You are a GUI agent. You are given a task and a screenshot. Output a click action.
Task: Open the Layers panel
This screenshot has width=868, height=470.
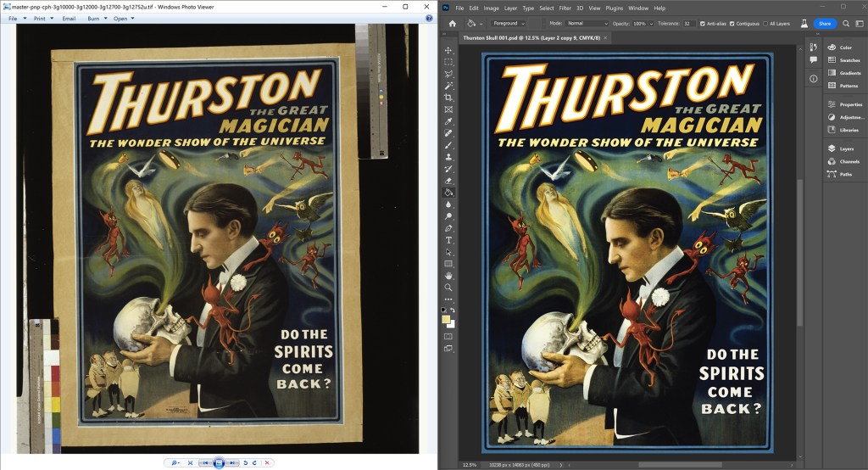click(x=845, y=148)
